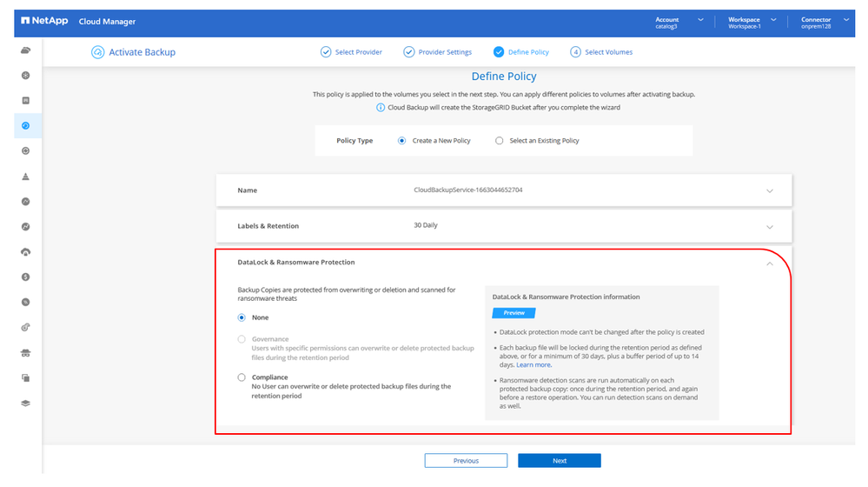Click the Define Policy page heading
Screen dimensions: 868x487
tap(504, 77)
